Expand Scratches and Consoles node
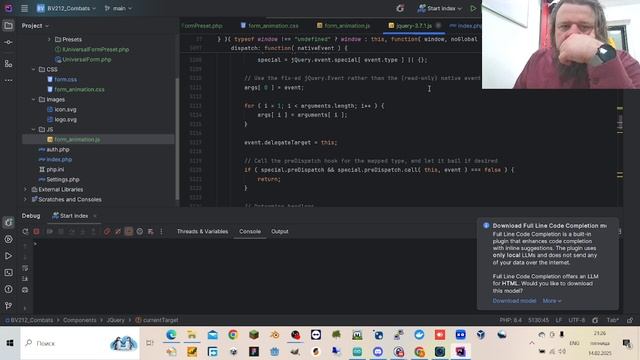 coord(25,200)
